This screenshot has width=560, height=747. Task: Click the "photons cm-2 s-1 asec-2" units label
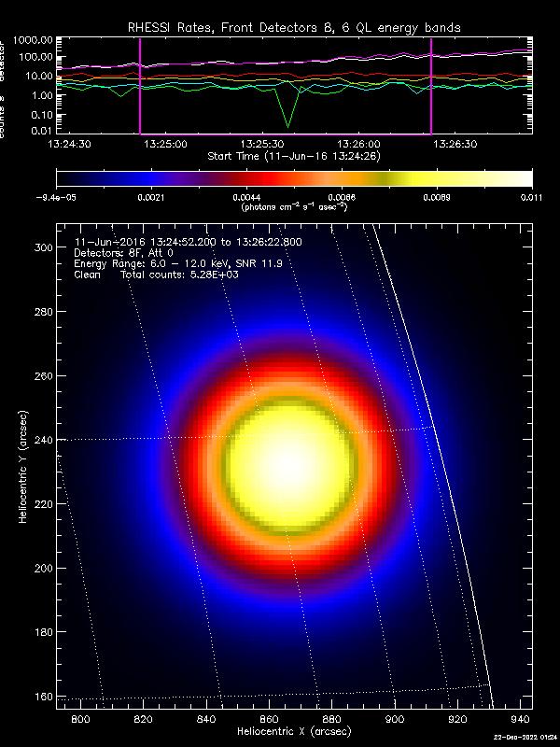[294, 207]
